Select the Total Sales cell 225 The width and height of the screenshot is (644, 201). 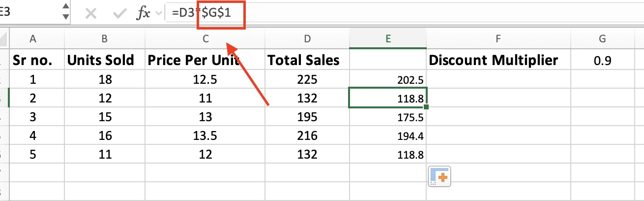[x=307, y=79]
